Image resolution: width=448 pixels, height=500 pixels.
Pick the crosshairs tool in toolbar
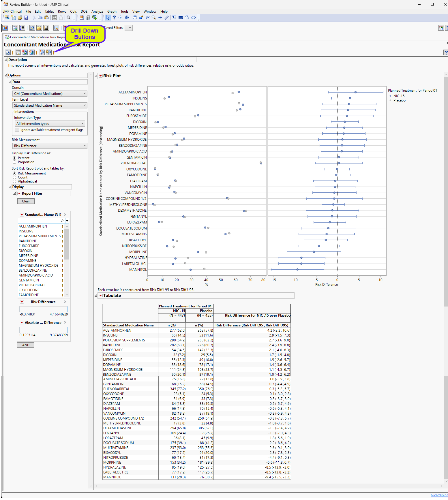click(160, 18)
